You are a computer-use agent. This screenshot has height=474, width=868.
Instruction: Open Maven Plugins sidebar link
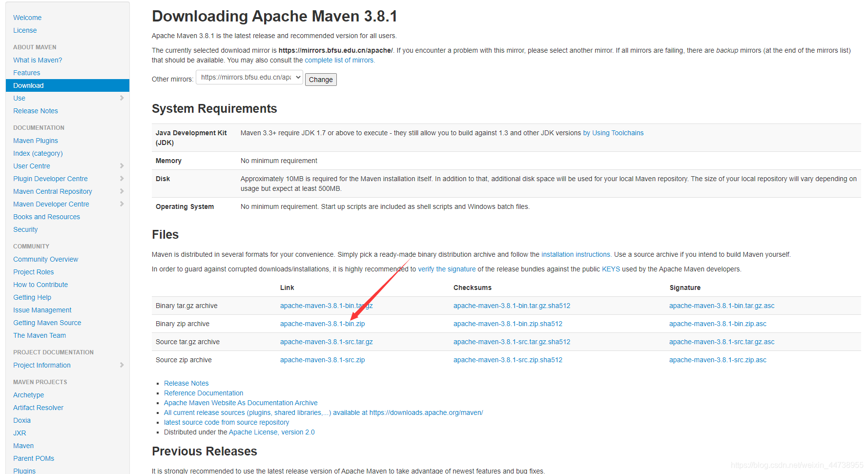(36, 141)
